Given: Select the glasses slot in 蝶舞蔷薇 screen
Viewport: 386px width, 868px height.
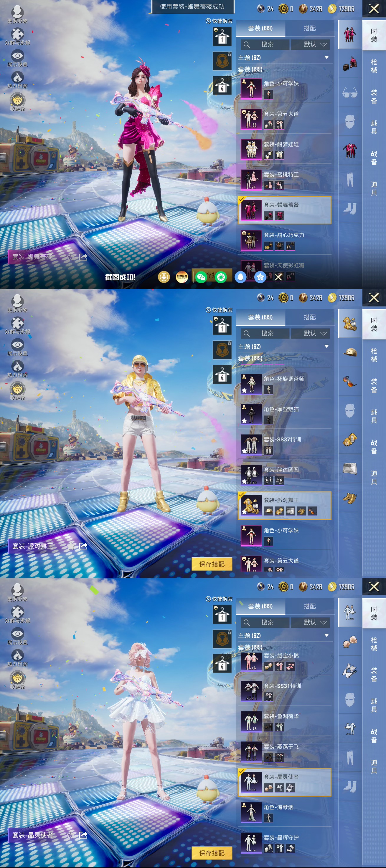Looking at the screenshot, I should pos(350,92).
